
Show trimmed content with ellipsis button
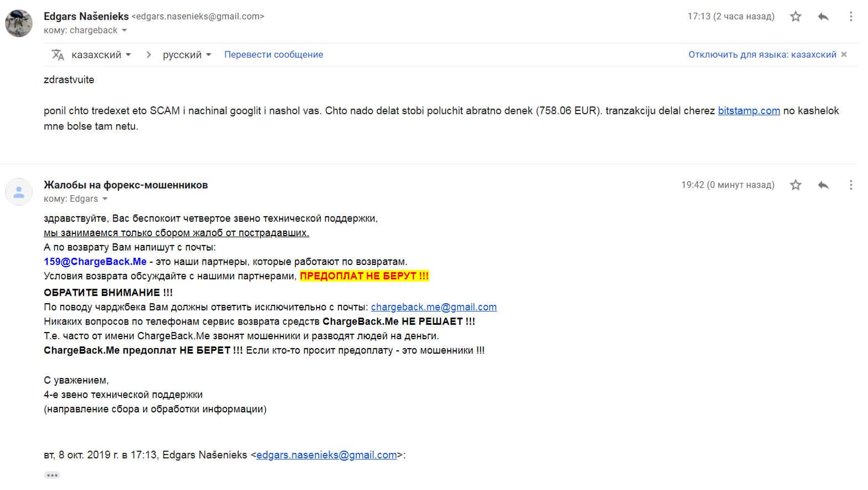pyautogui.click(x=52, y=475)
